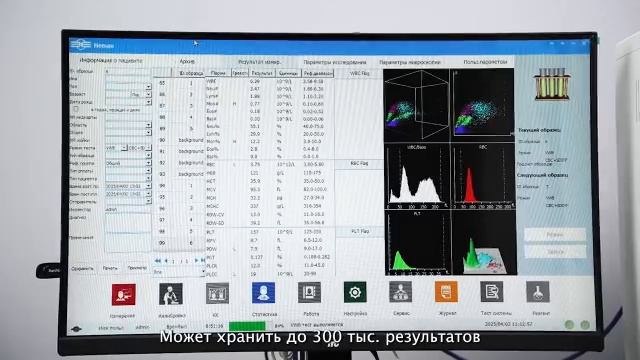
Task: Go to next page arrow
Action: coord(196,260)
